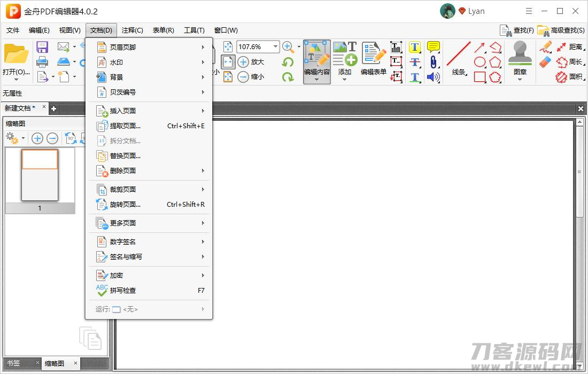Click the user avatar Lyan
The width and height of the screenshot is (588, 374).
point(447,11)
